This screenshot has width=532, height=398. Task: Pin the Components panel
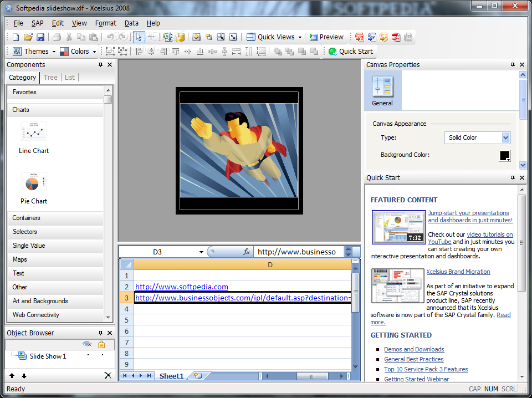[100, 64]
